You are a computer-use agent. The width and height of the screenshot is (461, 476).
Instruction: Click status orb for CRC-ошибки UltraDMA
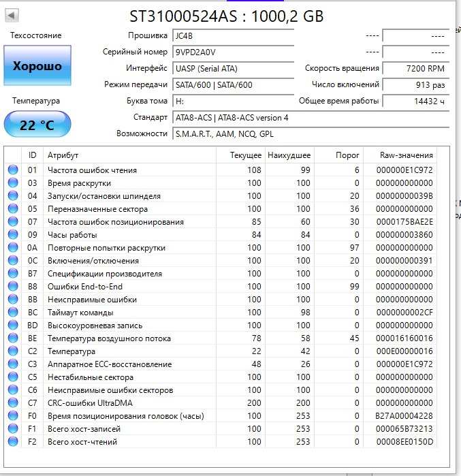coord(13,403)
